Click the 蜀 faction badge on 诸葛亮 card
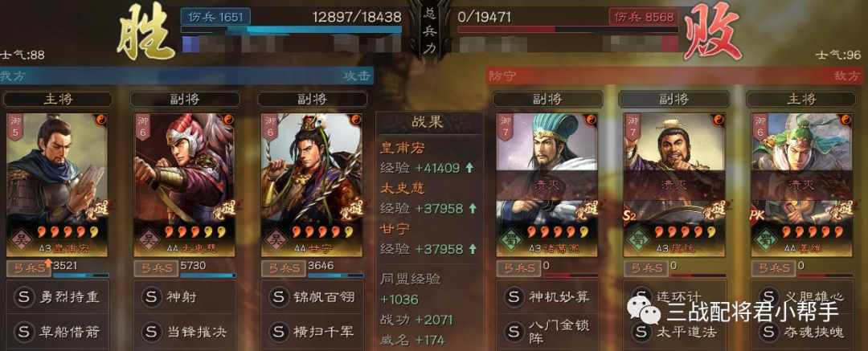 (x=508, y=239)
